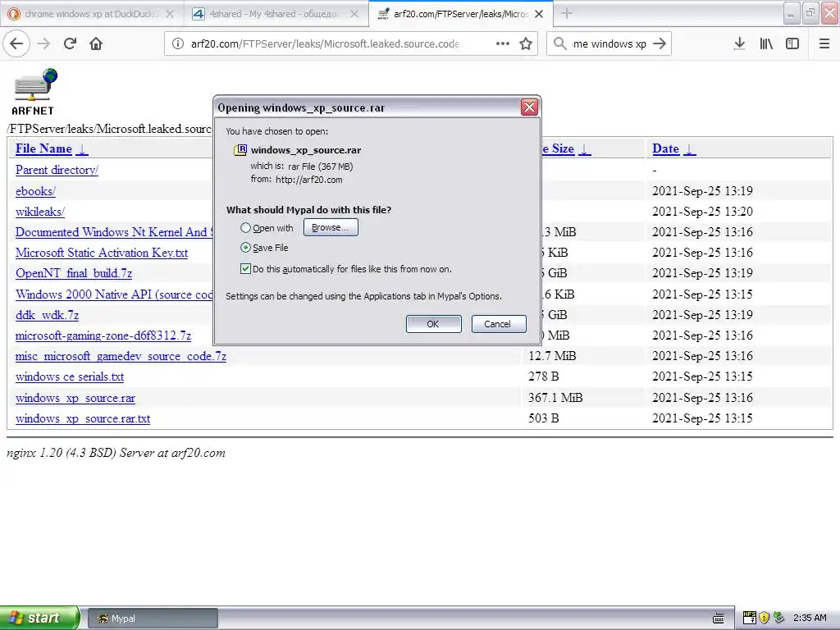Screen dimensions: 840x630
Task: Show site information icon in address bar
Action: (178, 43)
